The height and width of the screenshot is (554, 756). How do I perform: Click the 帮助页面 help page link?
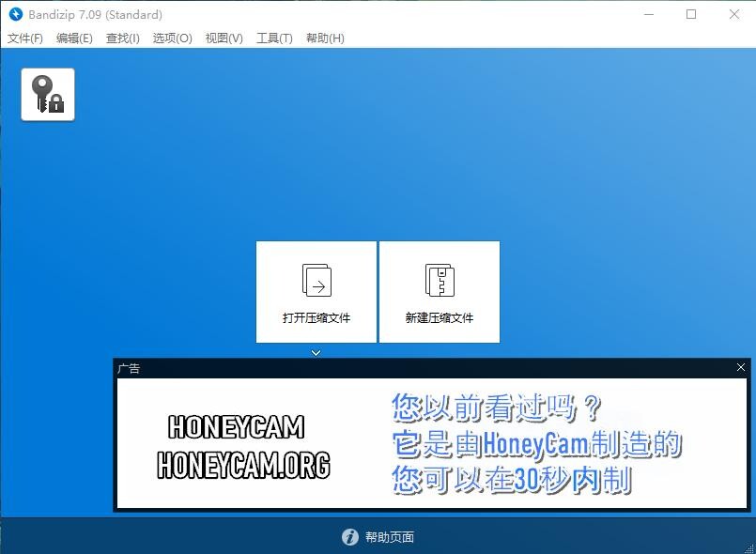tap(389, 537)
